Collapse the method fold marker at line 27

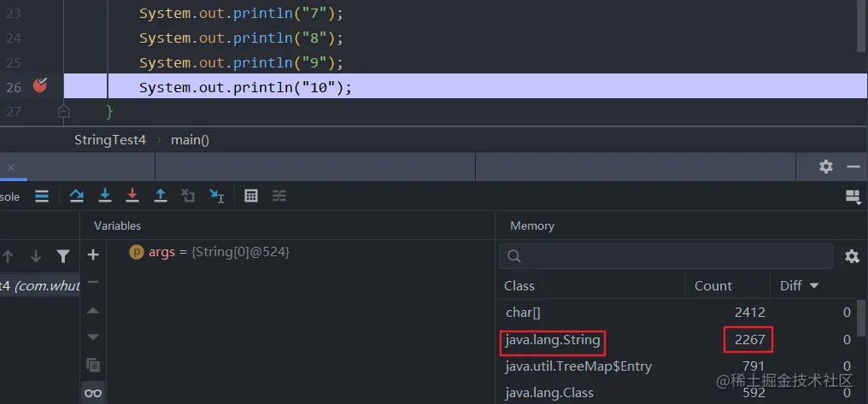(64, 112)
